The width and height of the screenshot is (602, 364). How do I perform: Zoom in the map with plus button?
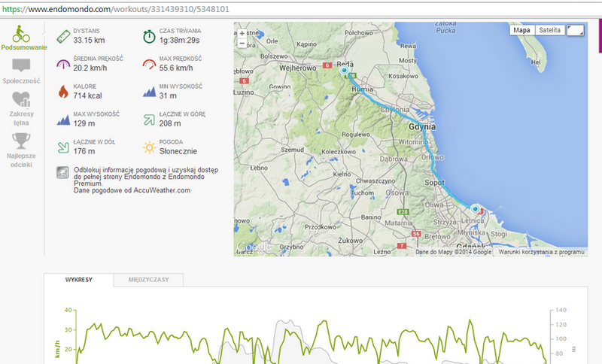coord(242,33)
